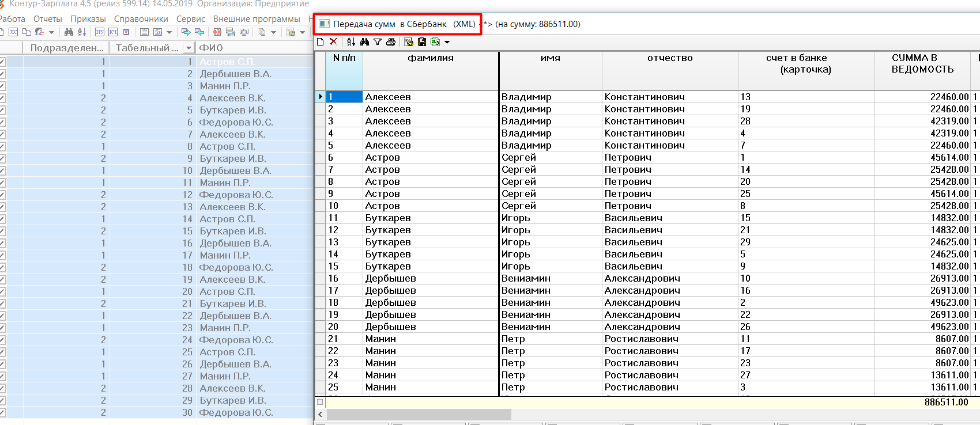This screenshot has width=980, height=425.
Task: Sort Сбербанк table with the А-Я icon
Action: tap(351, 41)
